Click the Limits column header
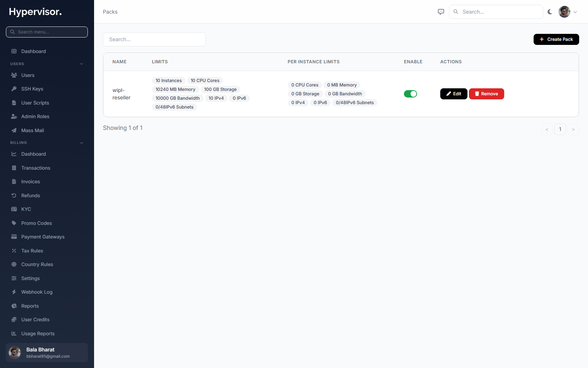588x368 pixels. tap(160, 62)
